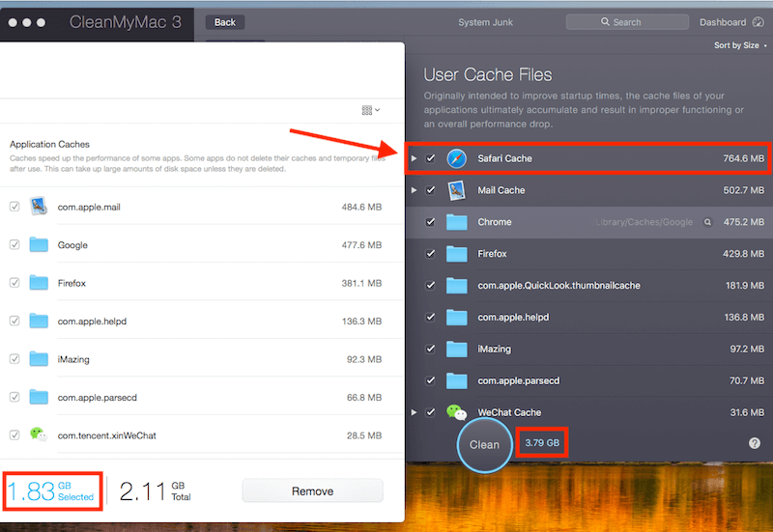This screenshot has height=532, width=773.
Task: Click the com.apple.helpd folder icon in User Cache Files
Action: tap(456, 318)
